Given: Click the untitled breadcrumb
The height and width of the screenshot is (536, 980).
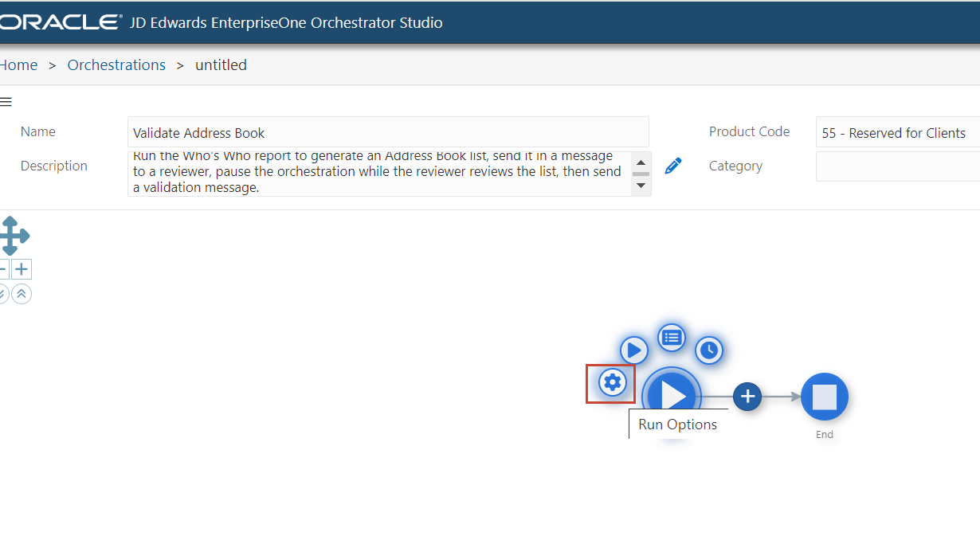Looking at the screenshot, I should coord(221,65).
